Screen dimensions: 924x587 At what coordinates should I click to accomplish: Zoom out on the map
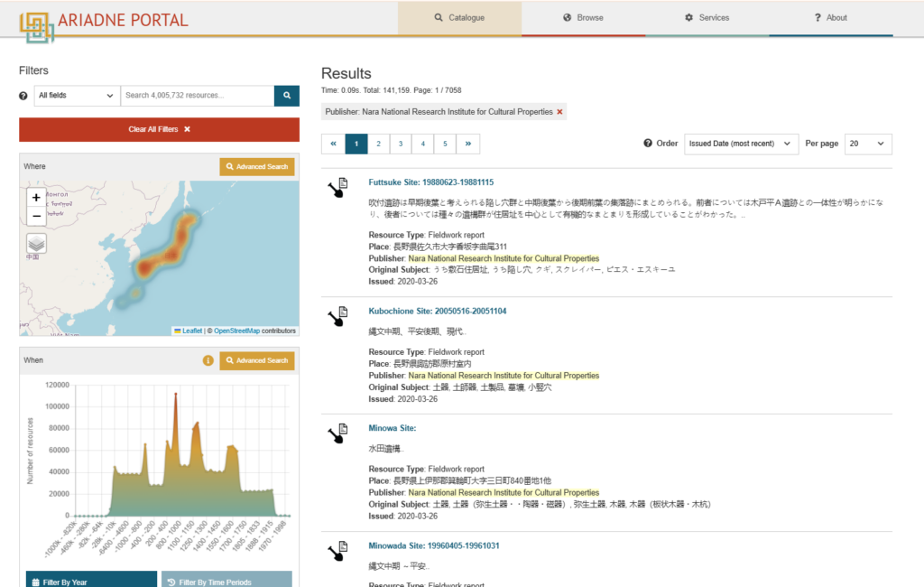[36, 216]
